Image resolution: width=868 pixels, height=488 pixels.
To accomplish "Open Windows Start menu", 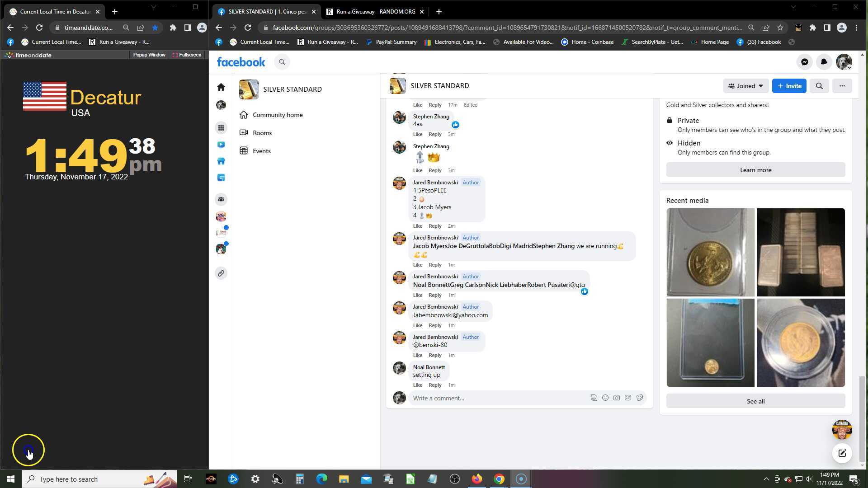I will click(11, 479).
